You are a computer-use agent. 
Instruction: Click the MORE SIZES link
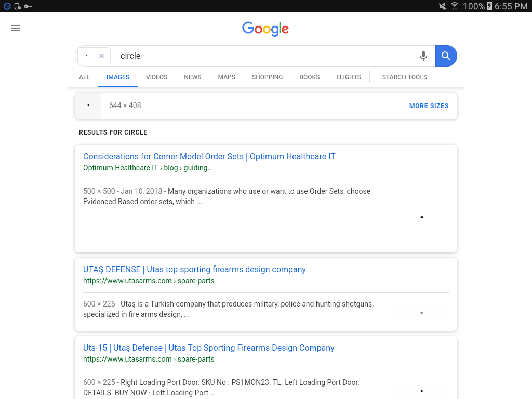coord(429,106)
